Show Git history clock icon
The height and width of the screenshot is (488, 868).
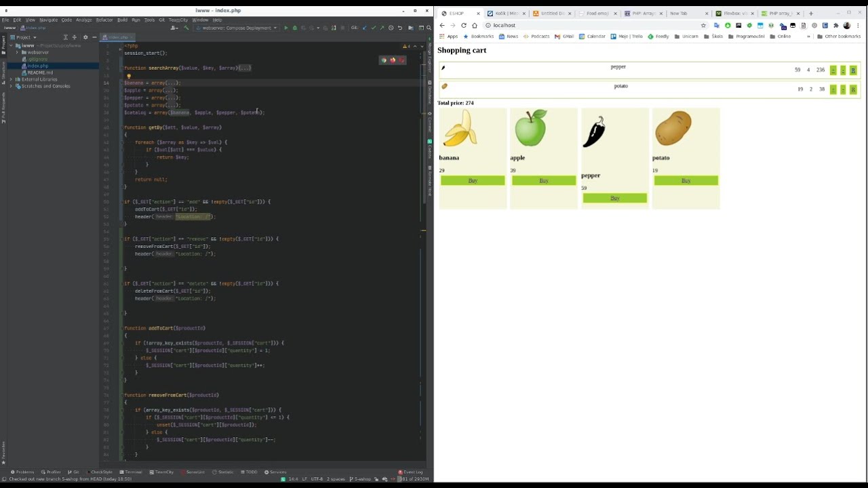pyautogui.click(x=391, y=28)
